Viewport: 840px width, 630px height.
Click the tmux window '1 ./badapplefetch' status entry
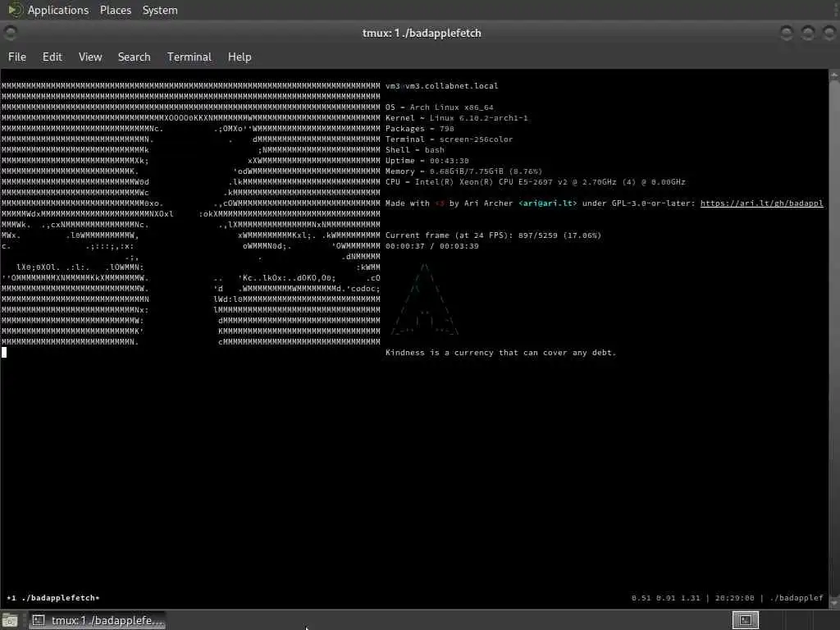53,598
